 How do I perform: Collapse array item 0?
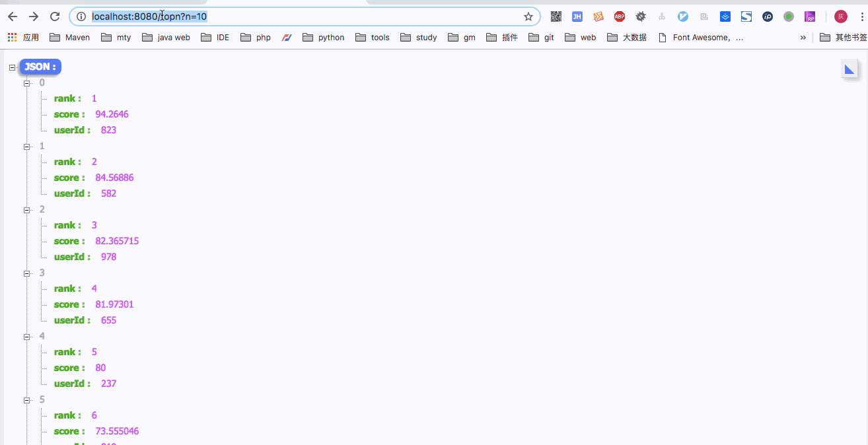27,83
